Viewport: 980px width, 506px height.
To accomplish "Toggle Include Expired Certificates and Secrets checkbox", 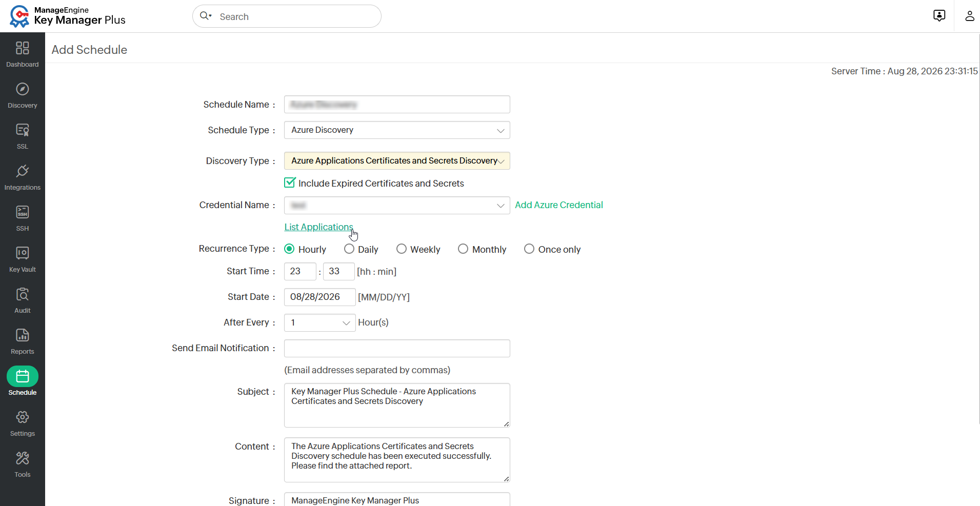I will (x=290, y=183).
